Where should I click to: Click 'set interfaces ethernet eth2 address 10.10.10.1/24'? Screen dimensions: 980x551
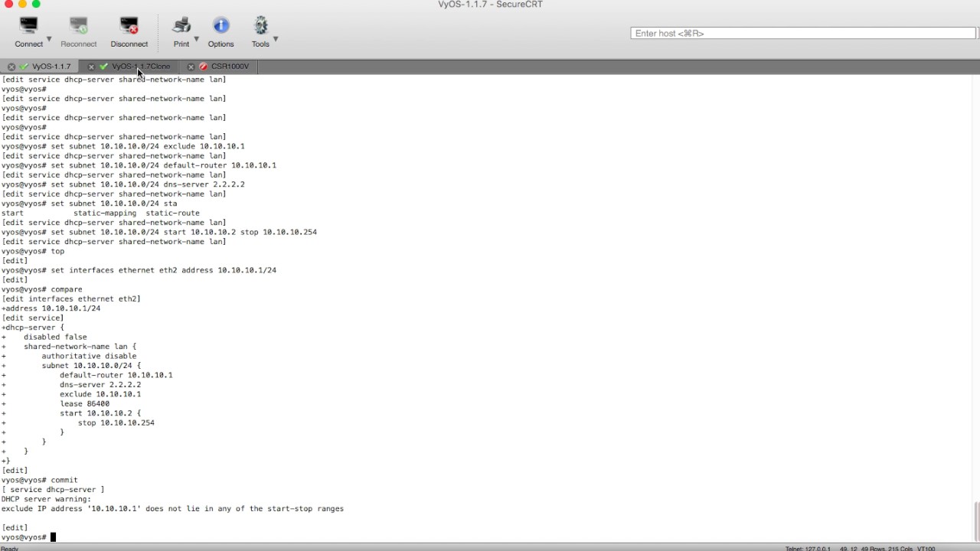(164, 270)
